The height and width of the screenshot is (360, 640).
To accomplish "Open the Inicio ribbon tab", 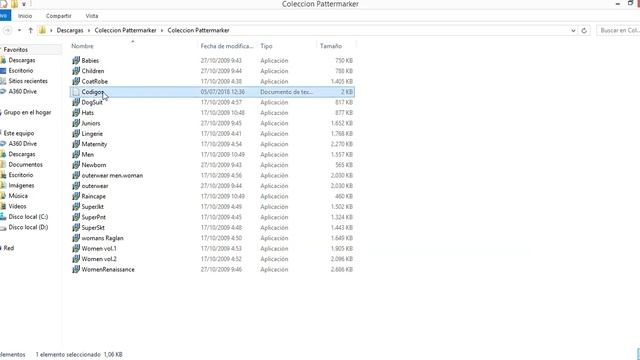I will (x=25, y=16).
